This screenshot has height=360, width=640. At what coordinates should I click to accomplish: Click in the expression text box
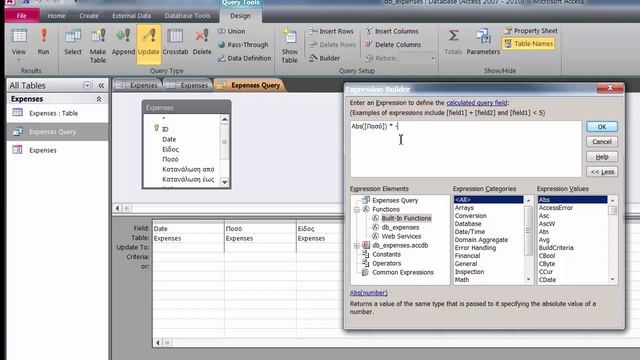point(465,149)
